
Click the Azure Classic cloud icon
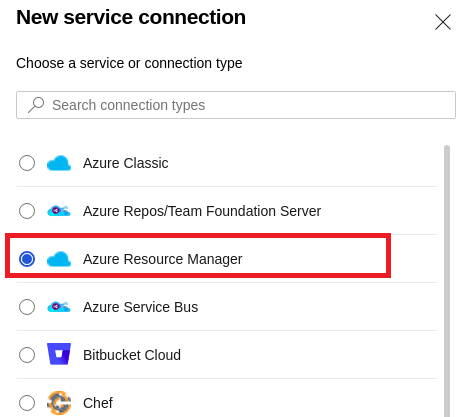59,163
